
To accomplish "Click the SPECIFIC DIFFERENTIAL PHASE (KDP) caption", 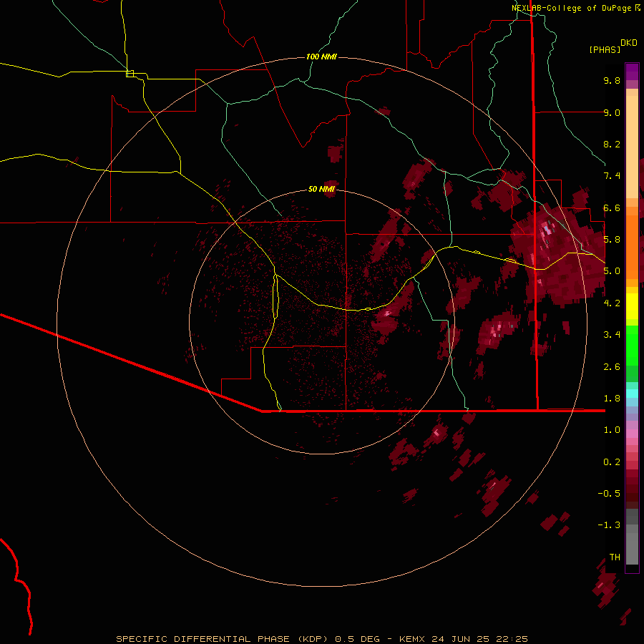I will pos(222,639).
